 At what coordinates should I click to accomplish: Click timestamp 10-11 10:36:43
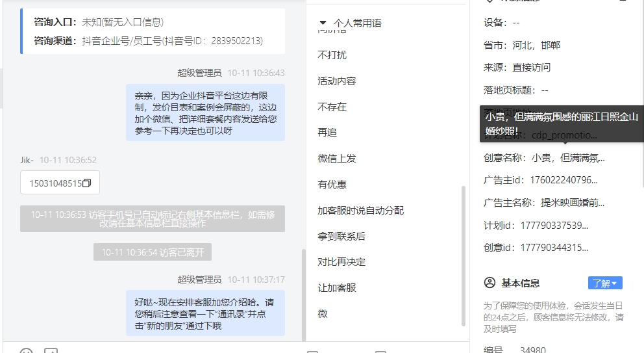tap(256, 73)
